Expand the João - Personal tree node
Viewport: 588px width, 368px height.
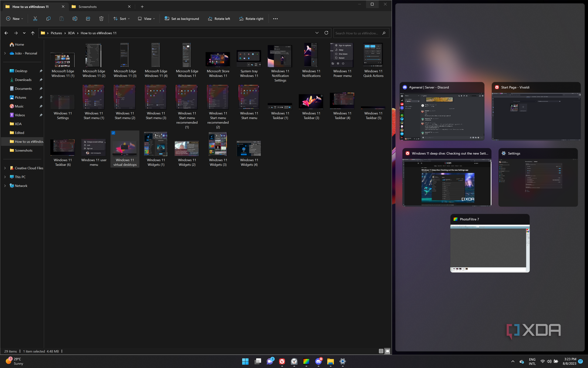[5, 53]
